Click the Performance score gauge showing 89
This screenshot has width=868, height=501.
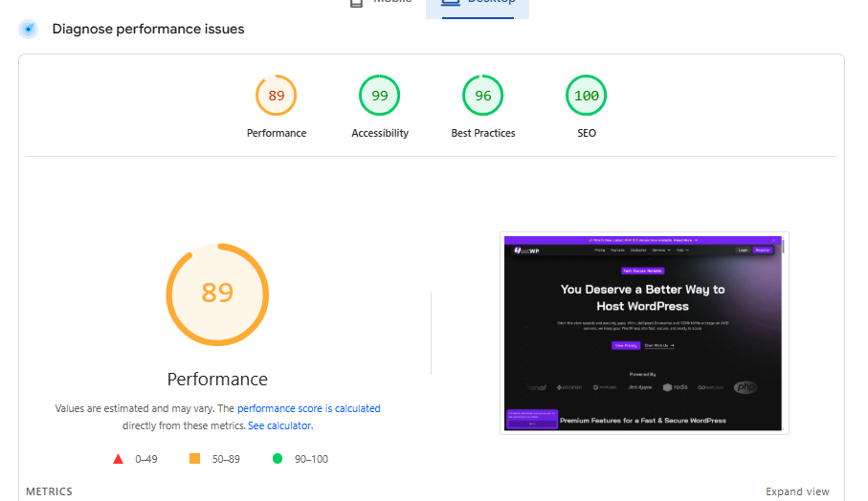pyautogui.click(x=277, y=95)
